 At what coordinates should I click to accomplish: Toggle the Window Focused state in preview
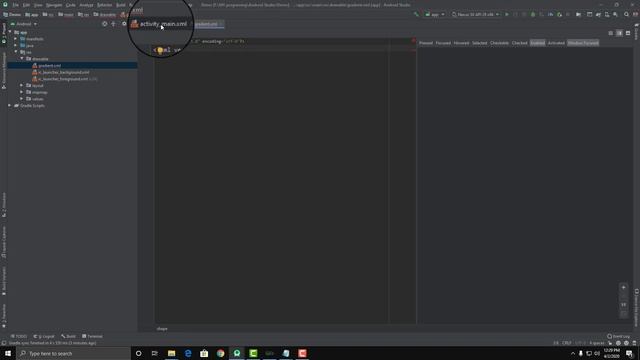[583, 43]
